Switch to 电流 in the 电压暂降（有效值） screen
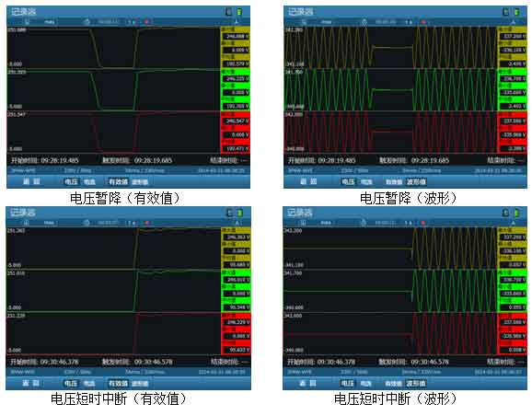Viewport: 532px width, 416px height. tap(90, 182)
